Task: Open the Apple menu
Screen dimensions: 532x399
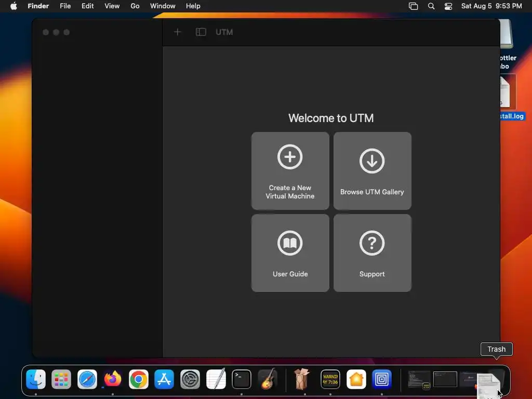Action: point(14,6)
